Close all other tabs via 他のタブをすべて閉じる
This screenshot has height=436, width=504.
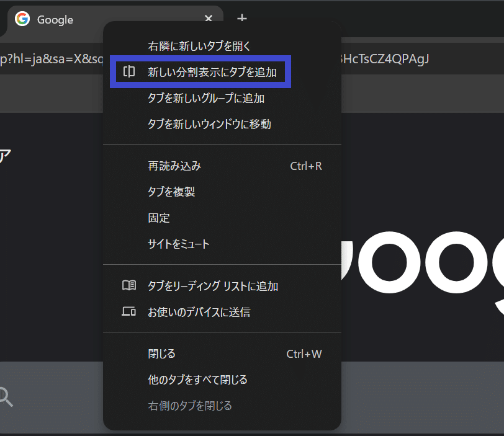[x=199, y=379]
